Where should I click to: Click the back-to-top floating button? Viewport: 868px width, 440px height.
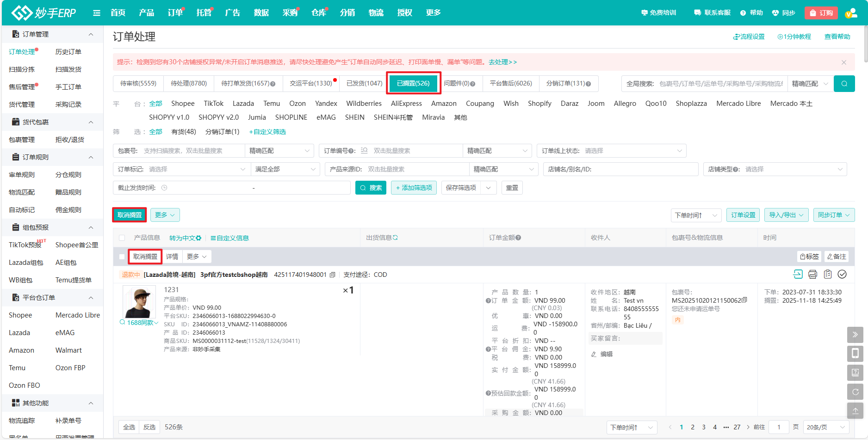[855, 410]
